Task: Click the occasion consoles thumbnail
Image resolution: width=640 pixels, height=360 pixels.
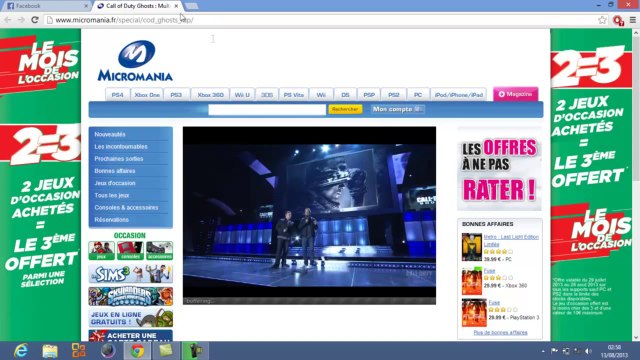Action: coord(131,251)
